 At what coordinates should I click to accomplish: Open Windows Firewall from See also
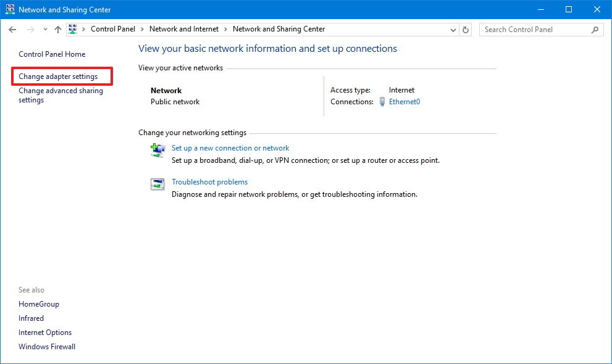click(47, 346)
